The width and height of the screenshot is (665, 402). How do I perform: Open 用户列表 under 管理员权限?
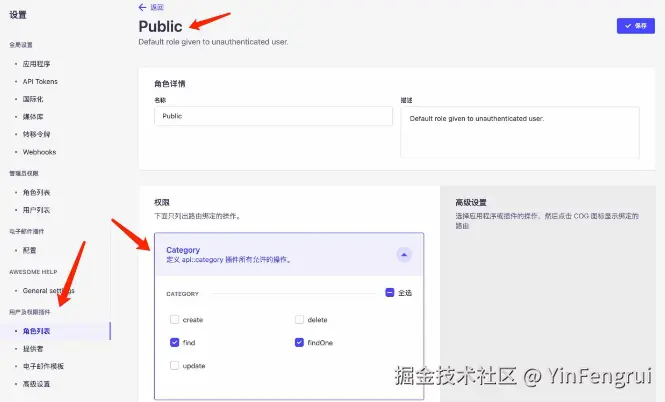(36, 210)
